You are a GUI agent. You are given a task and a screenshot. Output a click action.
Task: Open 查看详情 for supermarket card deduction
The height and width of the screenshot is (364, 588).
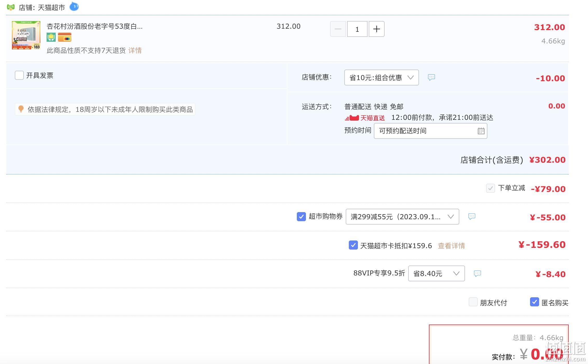[x=451, y=246]
